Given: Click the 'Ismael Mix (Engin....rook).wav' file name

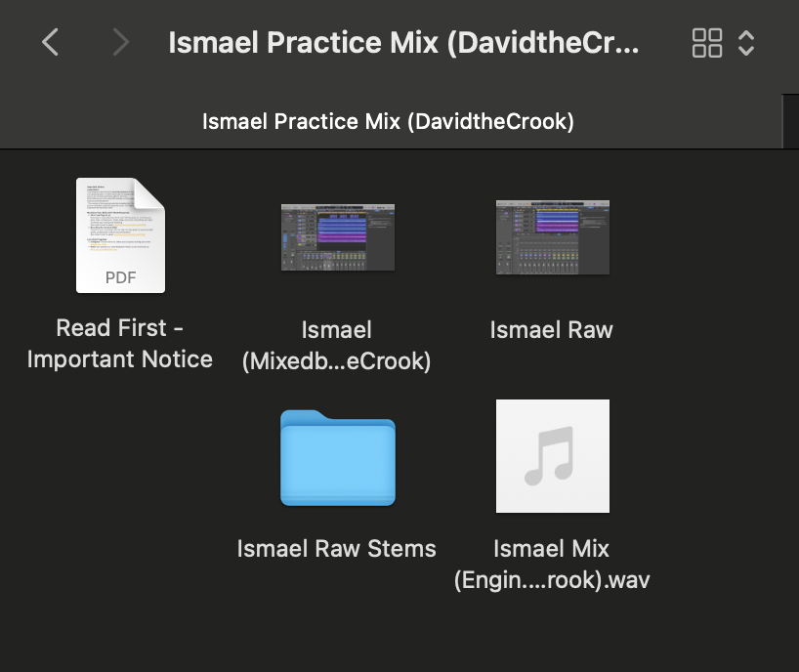Looking at the screenshot, I should pos(552,564).
